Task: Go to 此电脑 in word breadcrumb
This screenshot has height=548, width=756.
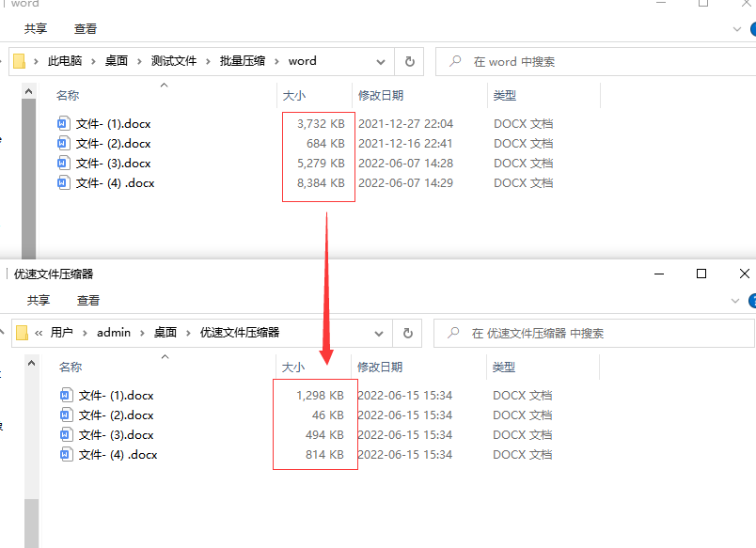Action: click(x=65, y=61)
